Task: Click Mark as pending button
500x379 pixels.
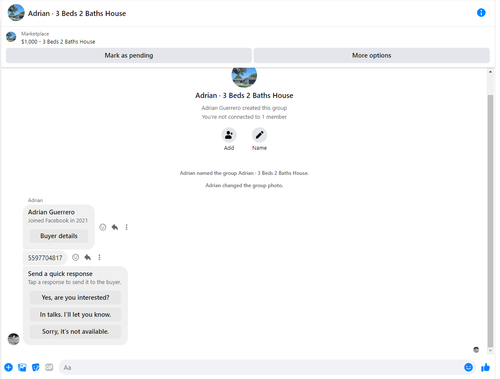Action: 129,55
